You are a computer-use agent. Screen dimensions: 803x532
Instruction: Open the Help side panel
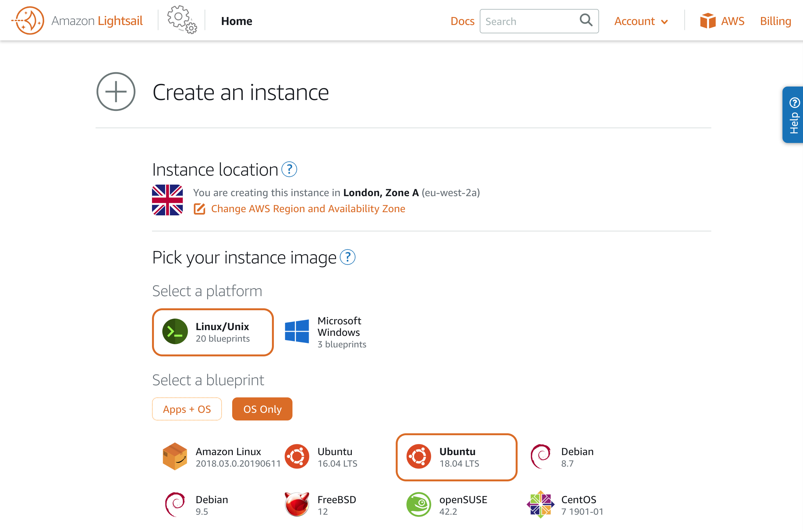click(x=793, y=115)
